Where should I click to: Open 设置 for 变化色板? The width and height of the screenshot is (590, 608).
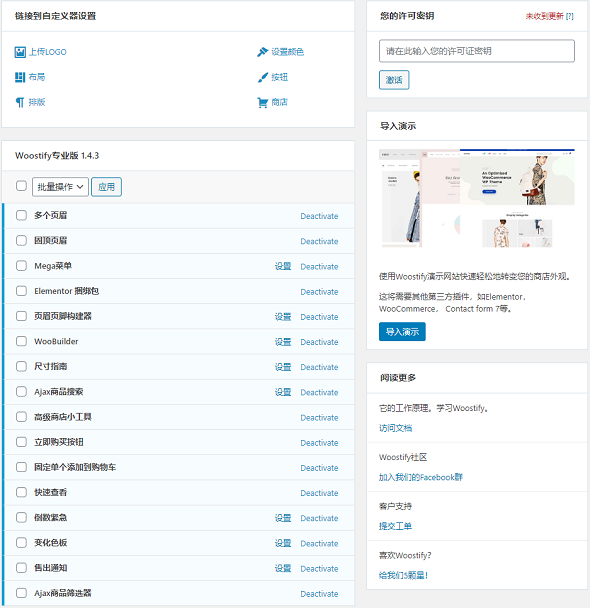(283, 543)
